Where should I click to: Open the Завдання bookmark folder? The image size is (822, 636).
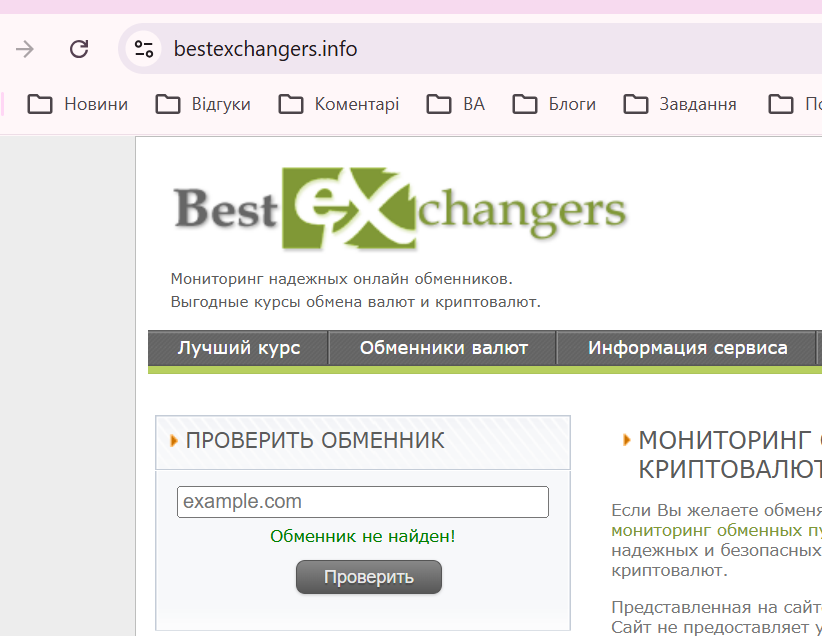(680, 104)
